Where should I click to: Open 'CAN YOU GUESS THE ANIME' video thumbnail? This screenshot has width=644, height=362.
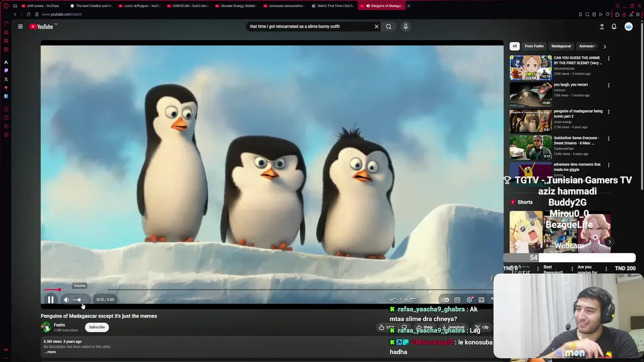click(530, 68)
